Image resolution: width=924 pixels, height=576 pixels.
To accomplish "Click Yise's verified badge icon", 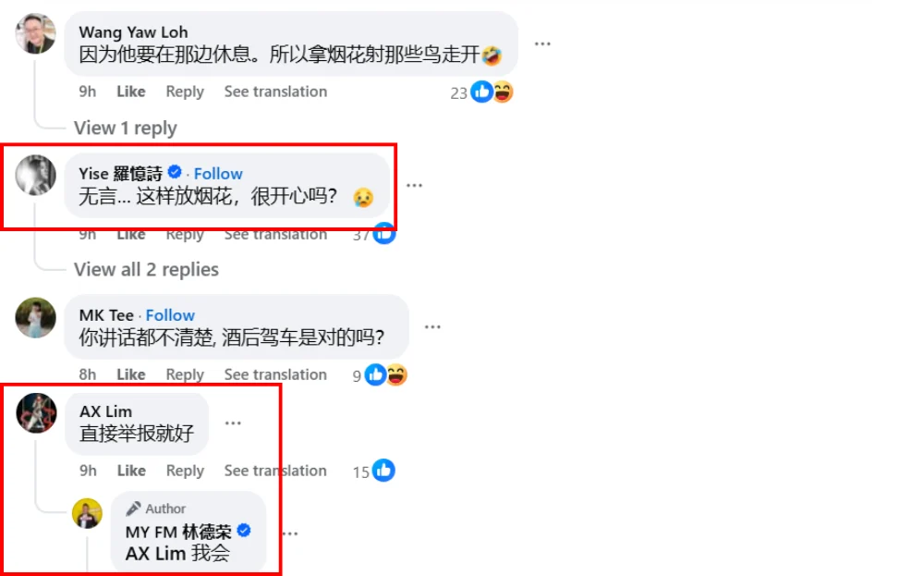I will coord(175,172).
